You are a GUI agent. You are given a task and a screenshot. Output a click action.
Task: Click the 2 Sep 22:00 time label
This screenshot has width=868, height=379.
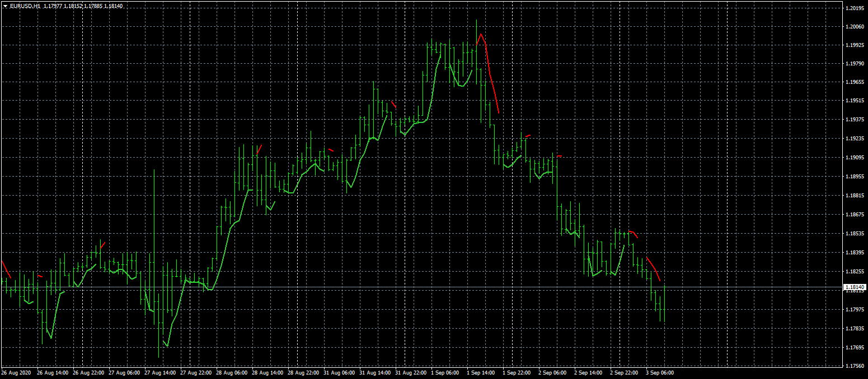click(625, 373)
